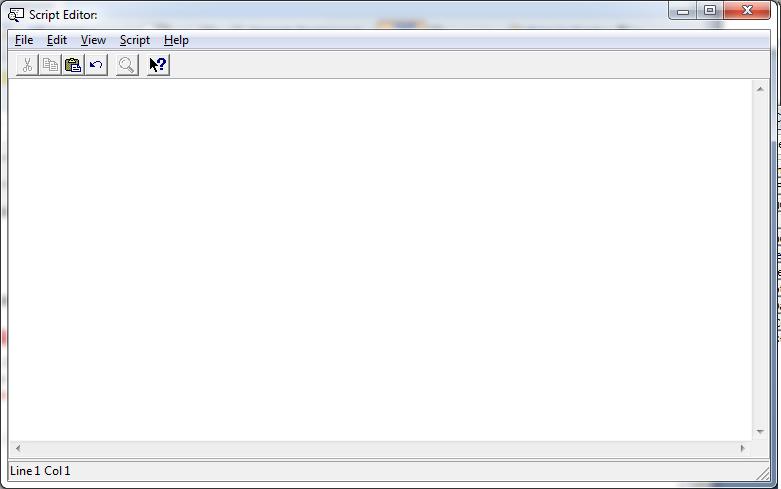Screen dimensions: 781x489
Task: Click the vertical scrollbar up arrow
Action: [x=760, y=89]
